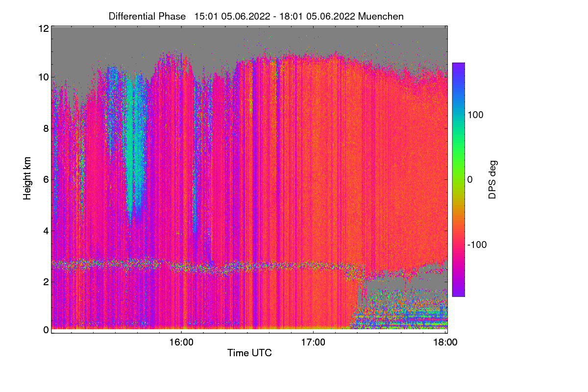The image size is (588, 392).
Task: Select the 16:00 time axis label
Action: 181,343
